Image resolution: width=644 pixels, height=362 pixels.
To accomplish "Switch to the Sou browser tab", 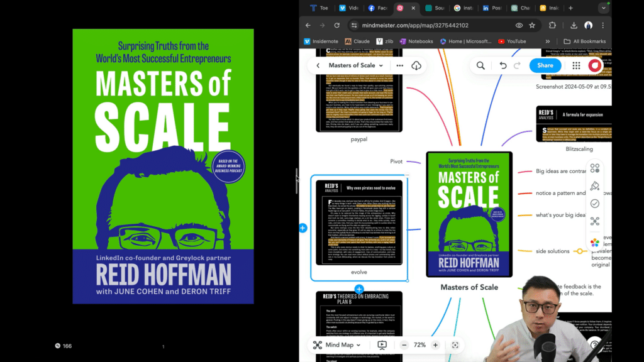I will coord(435,8).
